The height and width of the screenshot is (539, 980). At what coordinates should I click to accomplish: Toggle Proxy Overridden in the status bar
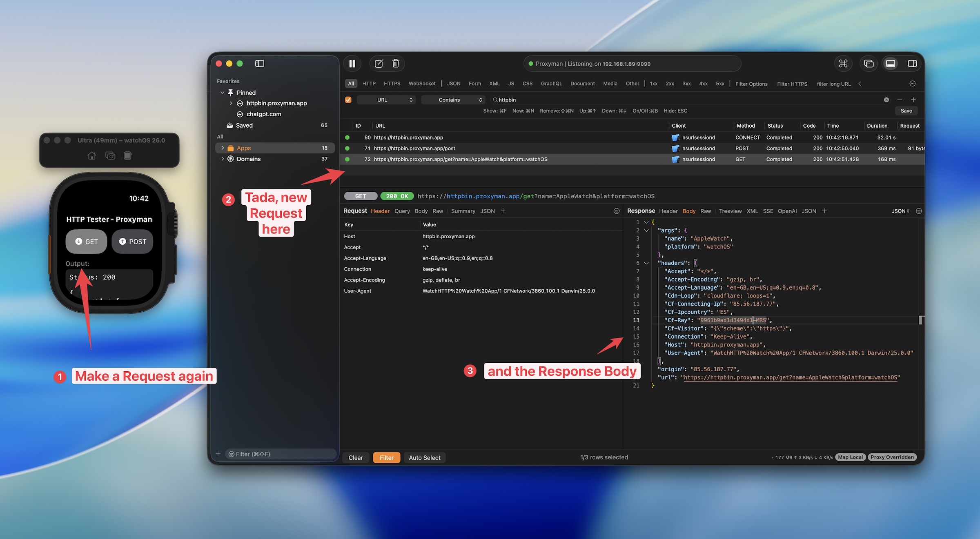click(892, 457)
